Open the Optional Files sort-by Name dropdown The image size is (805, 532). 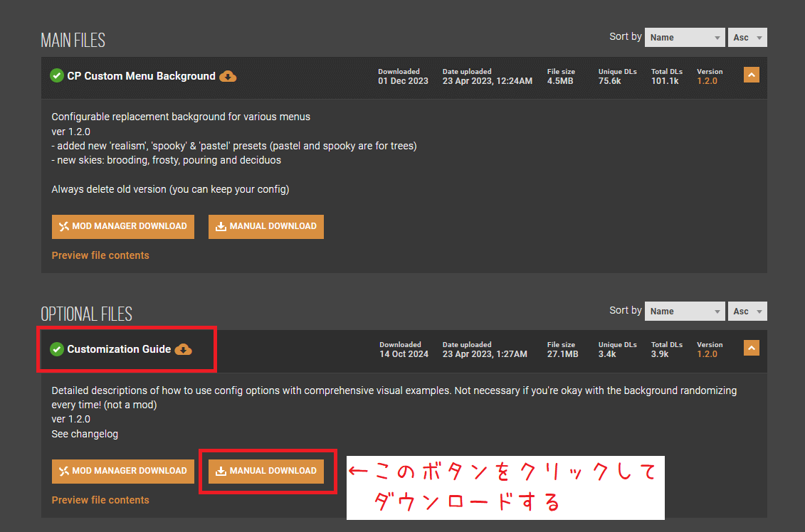tap(684, 311)
